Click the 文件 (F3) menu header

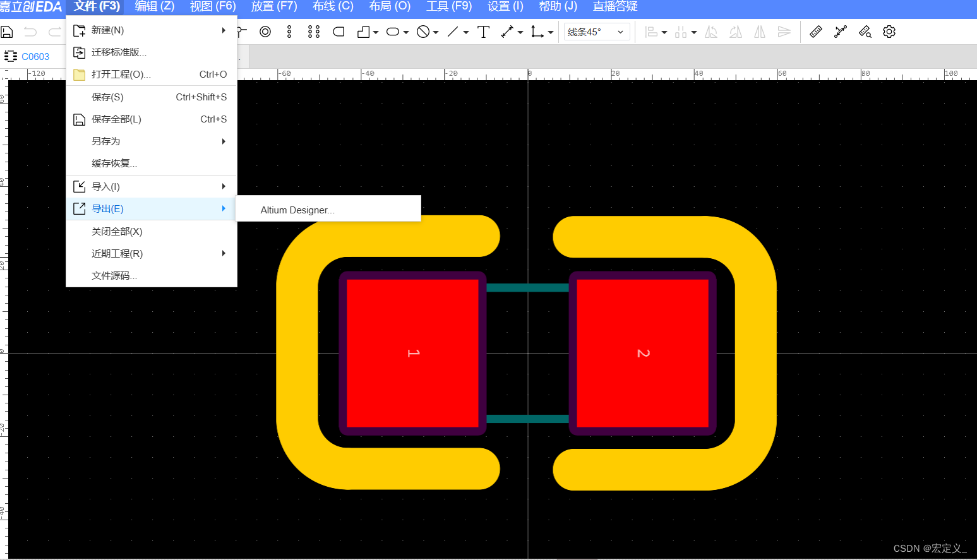coord(97,6)
